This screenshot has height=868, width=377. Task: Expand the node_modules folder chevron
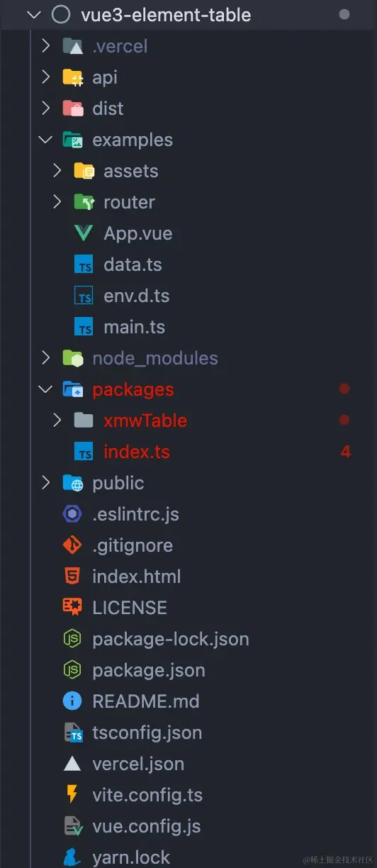pyautogui.click(x=46, y=358)
